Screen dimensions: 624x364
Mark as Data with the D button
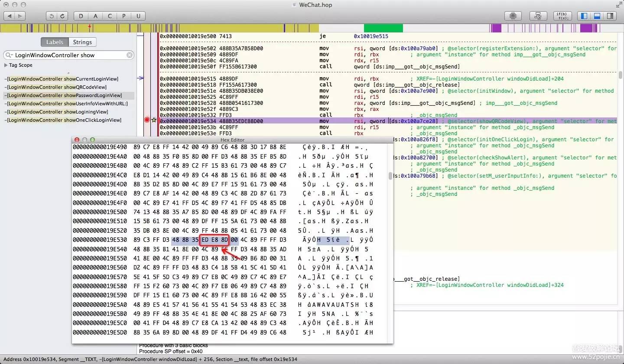point(81,16)
